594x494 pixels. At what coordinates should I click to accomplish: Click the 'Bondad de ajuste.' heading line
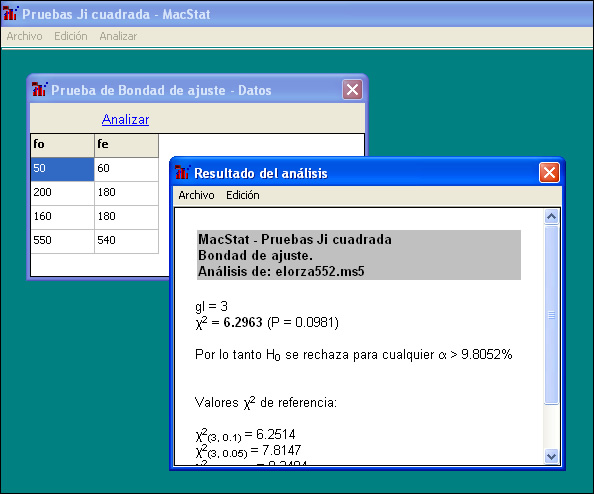(x=255, y=255)
